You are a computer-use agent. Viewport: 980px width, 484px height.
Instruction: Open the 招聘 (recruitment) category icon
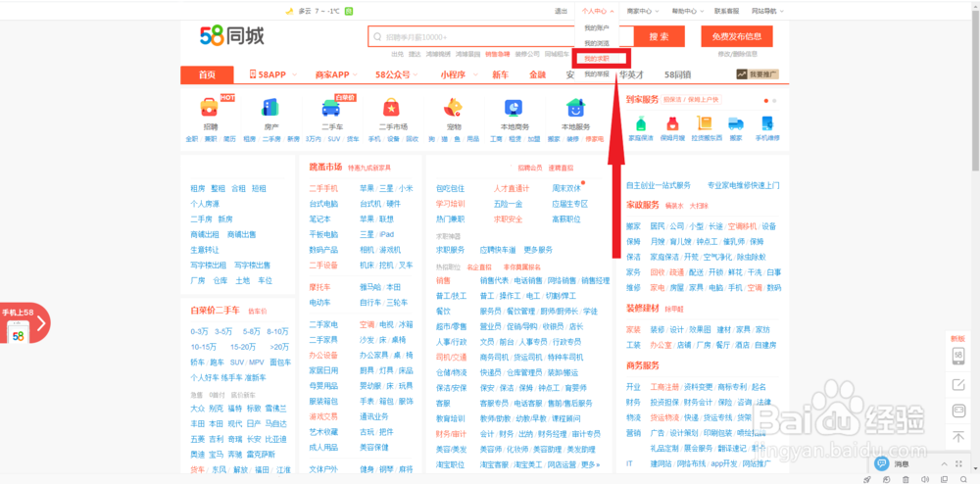[x=209, y=108]
